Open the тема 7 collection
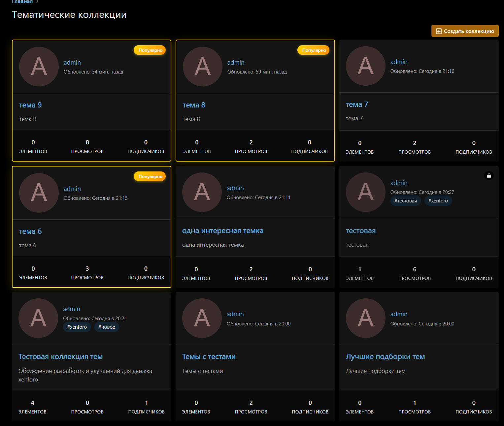The width and height of the screenshot is (504, 426). [357, 105]
